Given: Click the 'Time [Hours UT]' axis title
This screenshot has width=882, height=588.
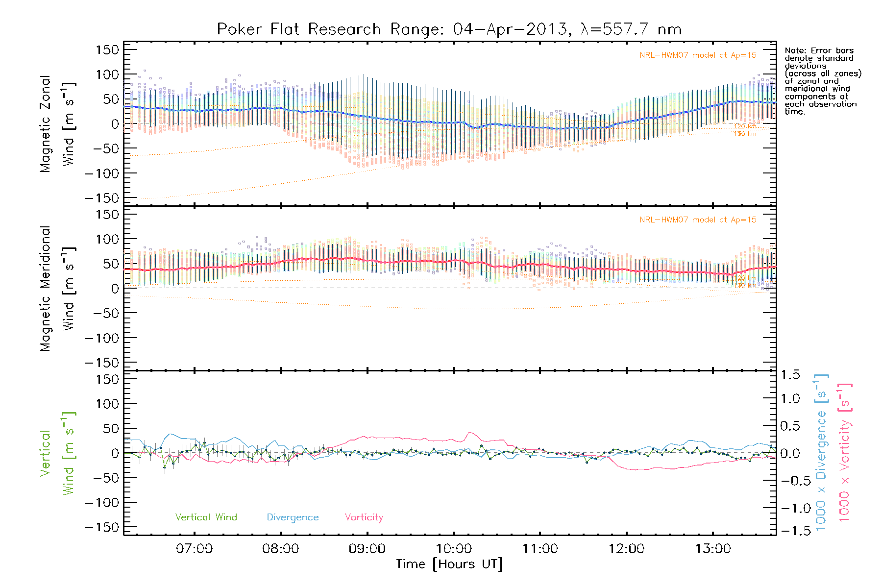Looking at the screenshot, I should (x=449, y=564).
